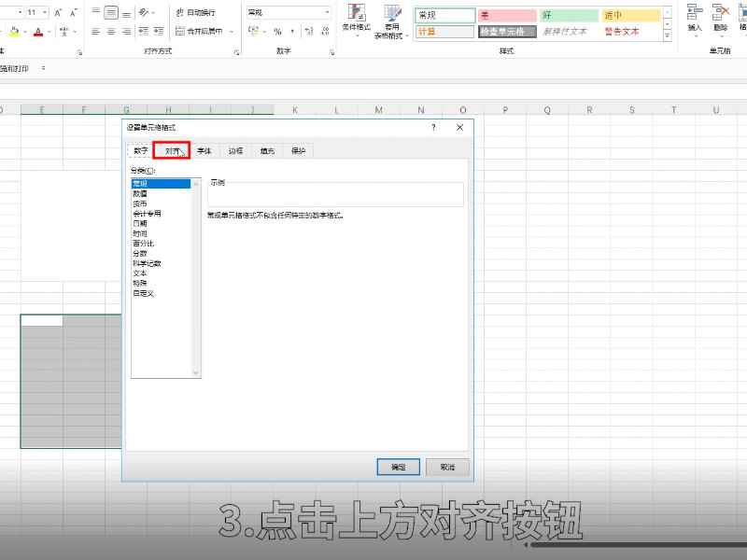Click the percent style icon

[275, 32]
